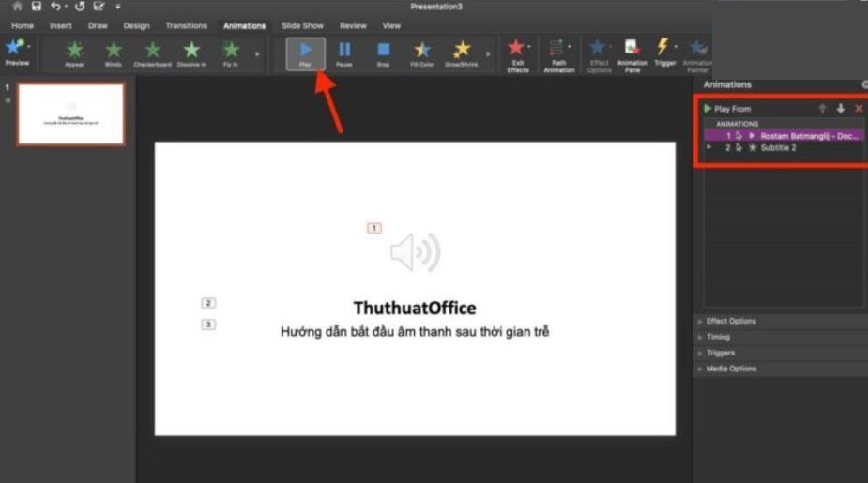Screen dimensions: 868x483
Task: Apply the Grow/Shrink emphasis effect
Action: point(461,53)
